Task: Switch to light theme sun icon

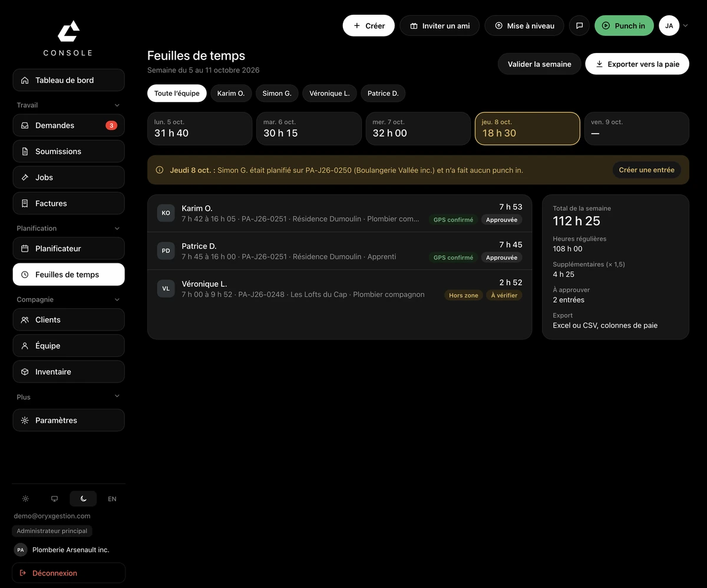Action: click(x=25, y=499)
